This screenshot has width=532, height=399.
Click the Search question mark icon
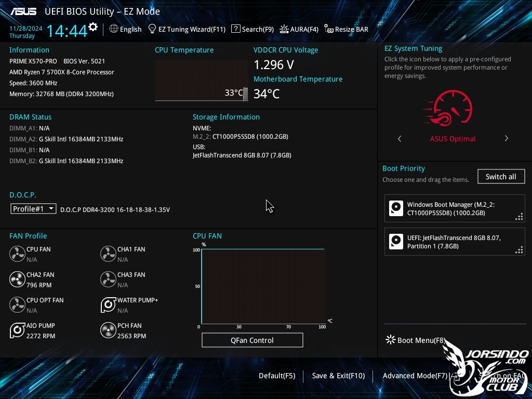coord(236,29)
